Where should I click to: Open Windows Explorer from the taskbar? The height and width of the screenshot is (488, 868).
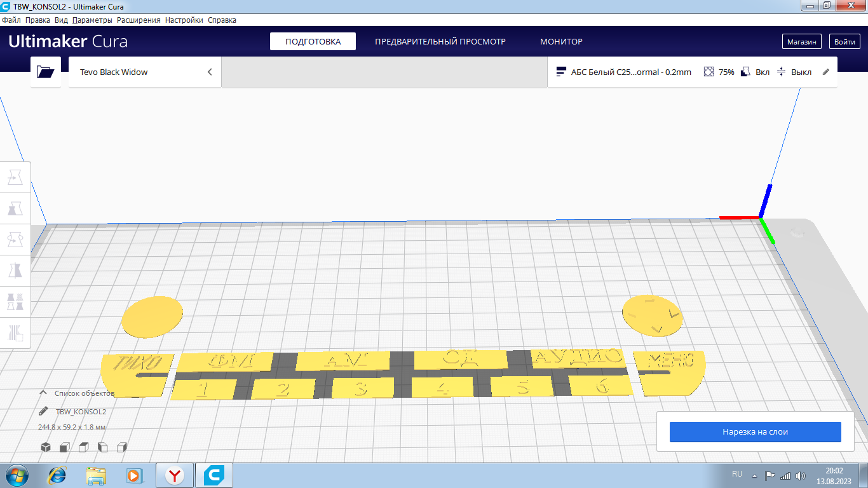tap(96, 475)
